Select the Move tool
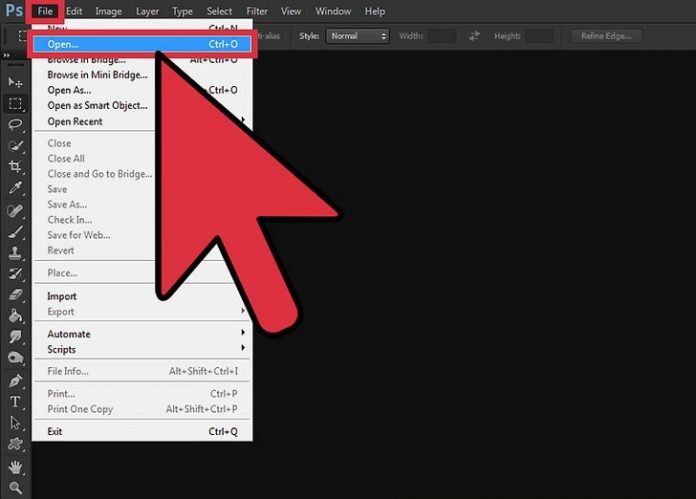The height and width of the screenshot is (499, 696). click(15, 82)
